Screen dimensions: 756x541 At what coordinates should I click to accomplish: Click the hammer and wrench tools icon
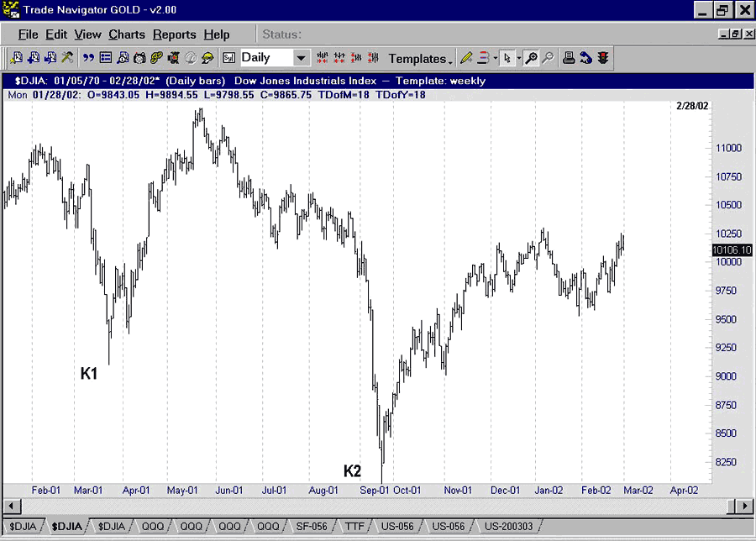click(x=67, y=58)
